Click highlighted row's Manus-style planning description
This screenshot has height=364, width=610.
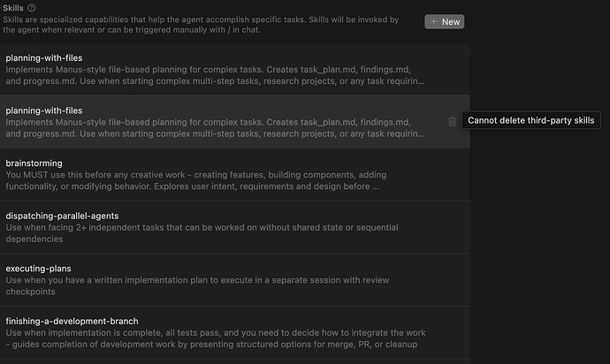pyautogui.click(x=215, y=128)
